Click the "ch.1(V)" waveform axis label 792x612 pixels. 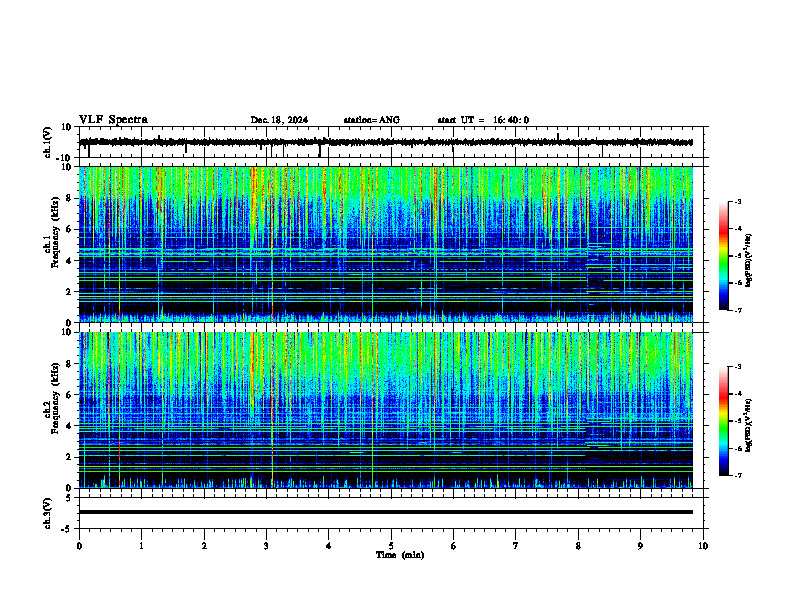pyautogui.click(x=47, y=142)
